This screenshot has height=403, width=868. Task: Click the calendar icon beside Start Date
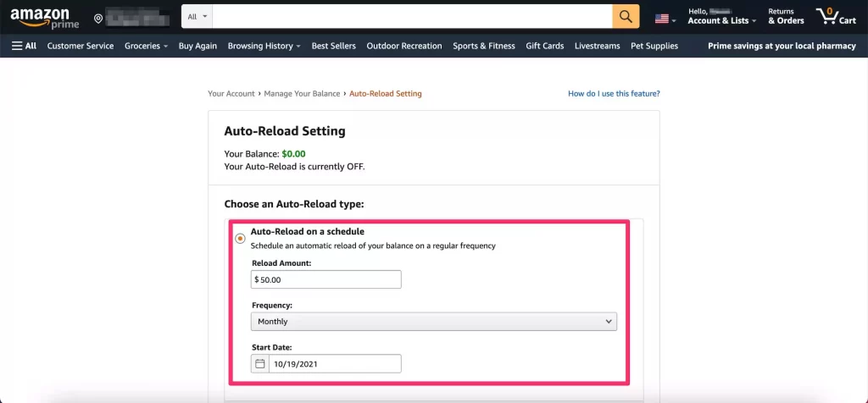coord(260,364)
